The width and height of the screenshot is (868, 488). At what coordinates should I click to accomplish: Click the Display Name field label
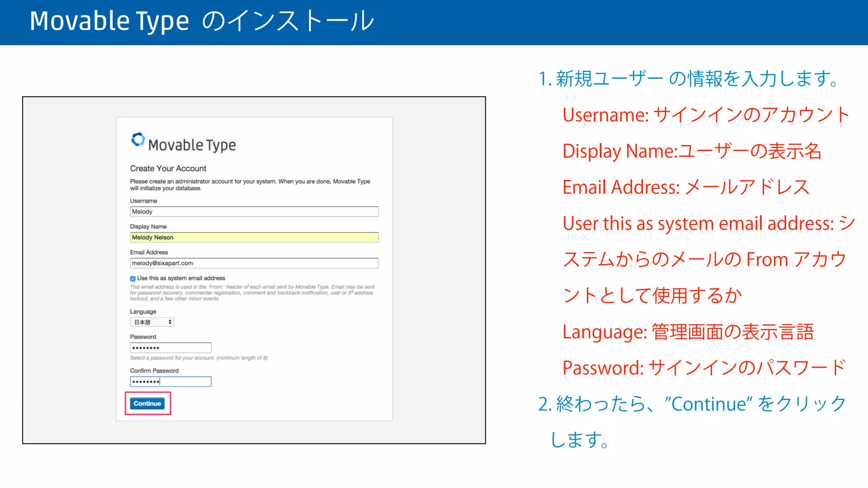[148, 227]
